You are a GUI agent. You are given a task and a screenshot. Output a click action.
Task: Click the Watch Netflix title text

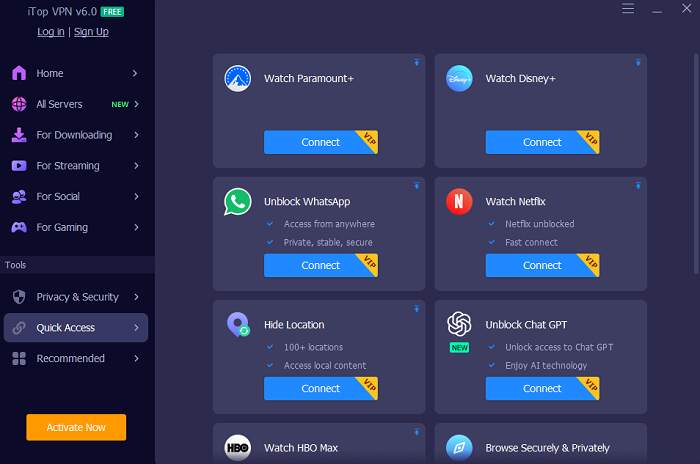tap(515, 202)
